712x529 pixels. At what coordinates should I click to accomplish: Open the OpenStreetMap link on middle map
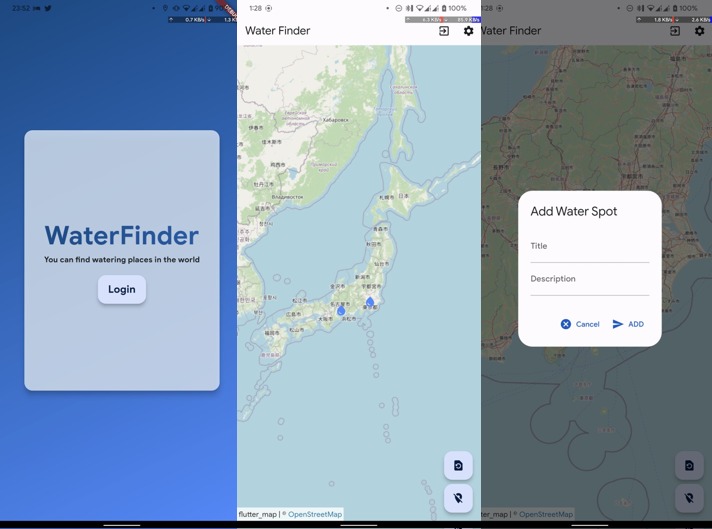315,514
